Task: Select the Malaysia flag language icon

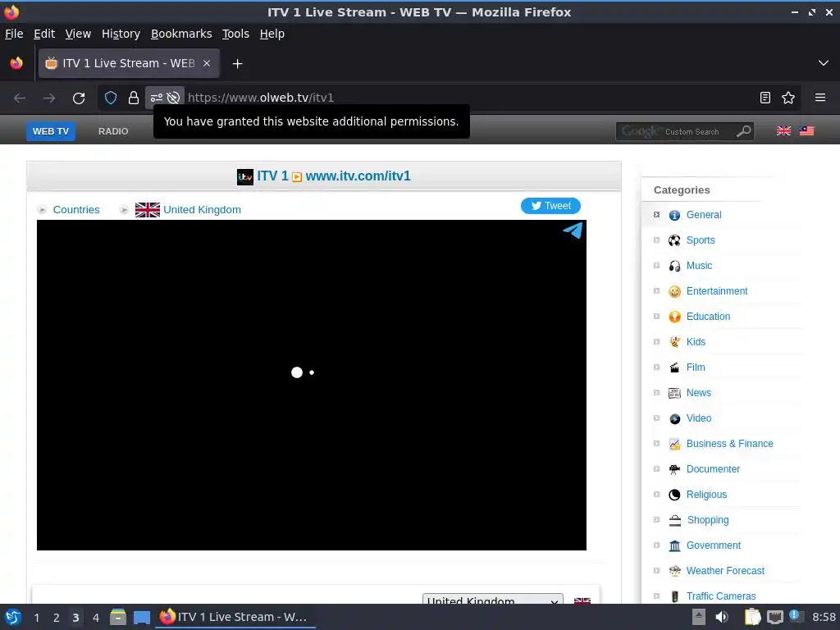Action: (x=807, y=130)
